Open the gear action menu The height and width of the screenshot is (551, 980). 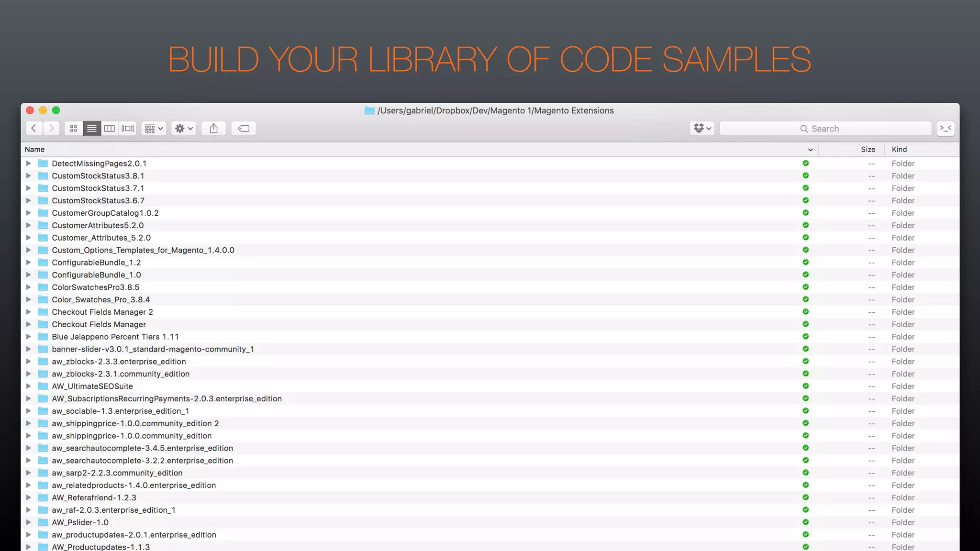(x=184, y=128)
